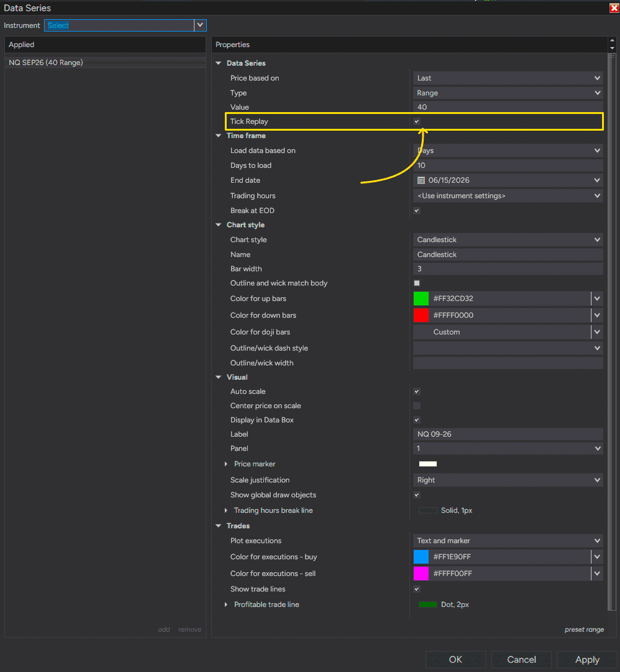Click the Name field showing Candlestick
Viewport: 620px width, 672px height.
click(508, 255)
